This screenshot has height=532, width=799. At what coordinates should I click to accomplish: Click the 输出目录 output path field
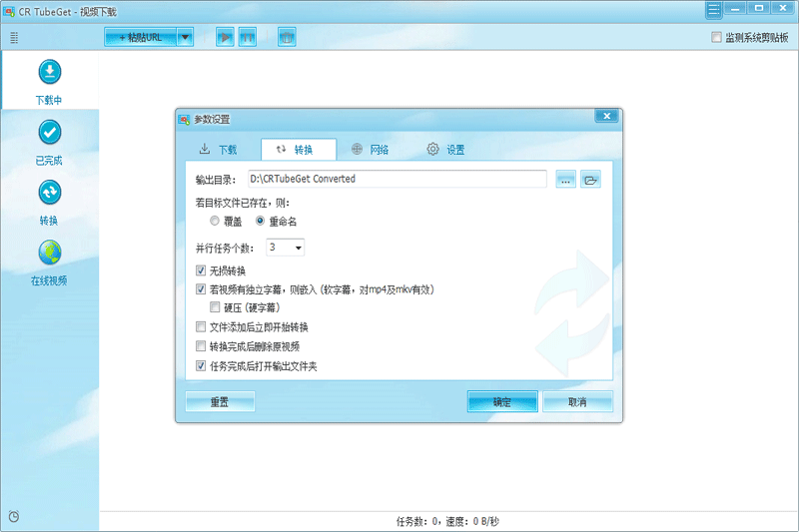[398, 179]
